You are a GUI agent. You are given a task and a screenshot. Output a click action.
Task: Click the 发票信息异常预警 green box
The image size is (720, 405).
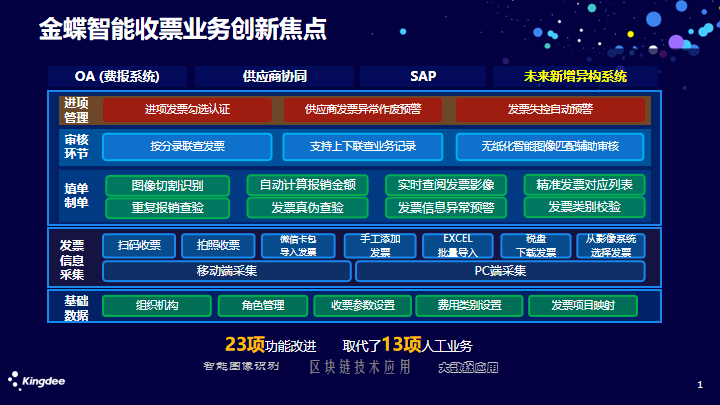(x=446, y=208)
